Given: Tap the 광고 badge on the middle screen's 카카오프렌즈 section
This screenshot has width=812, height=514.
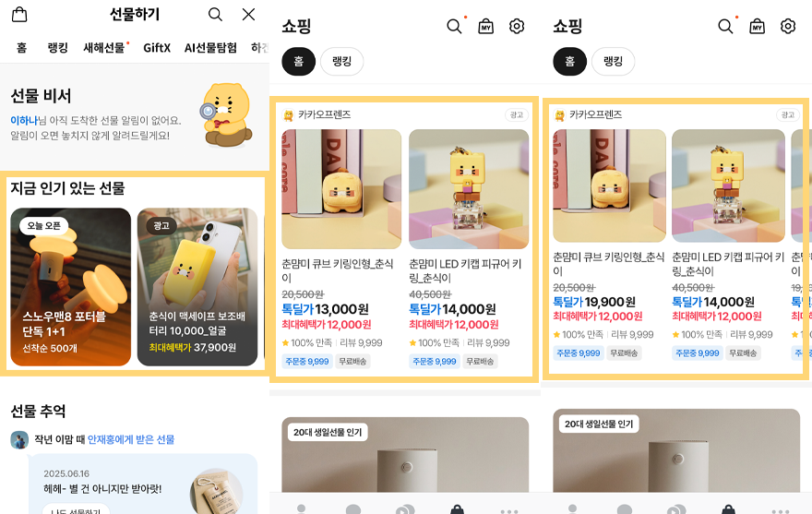Looking at the screenshot, I should 517,115.
